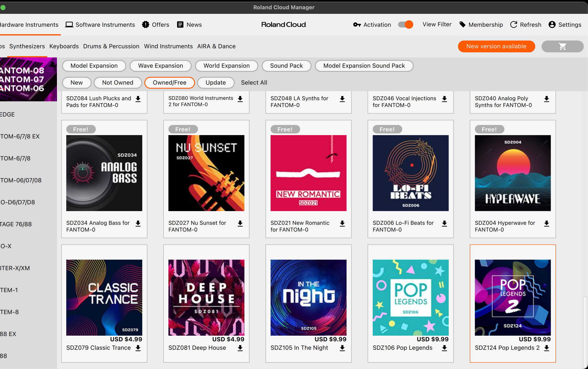Viewport: 588px width, 369px height.
Task: Toggle the New filter chip
Action: 77,83
